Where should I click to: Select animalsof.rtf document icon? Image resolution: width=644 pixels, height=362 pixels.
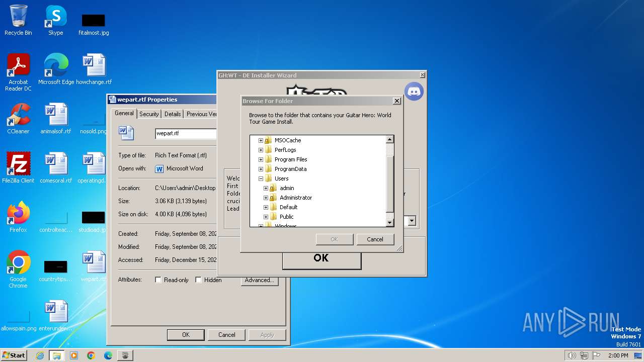(x=56, y=118)
